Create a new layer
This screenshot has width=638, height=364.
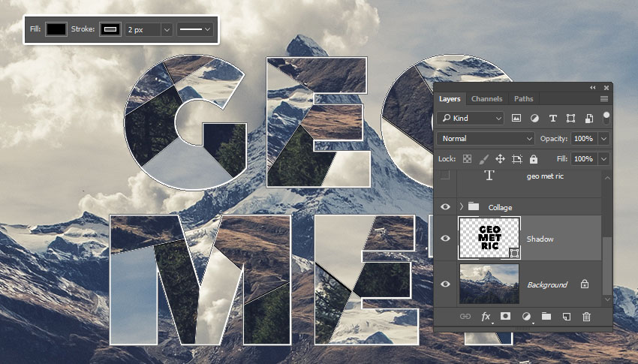tap(567, 317)
